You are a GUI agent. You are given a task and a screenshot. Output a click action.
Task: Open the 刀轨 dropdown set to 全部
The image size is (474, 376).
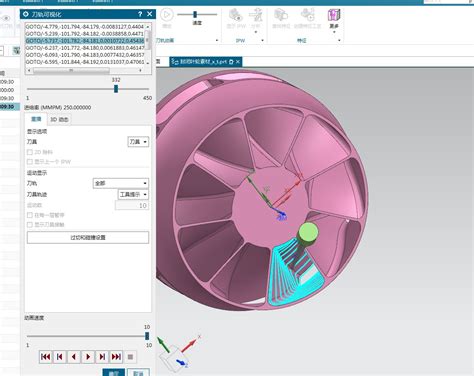click(121, 183)
